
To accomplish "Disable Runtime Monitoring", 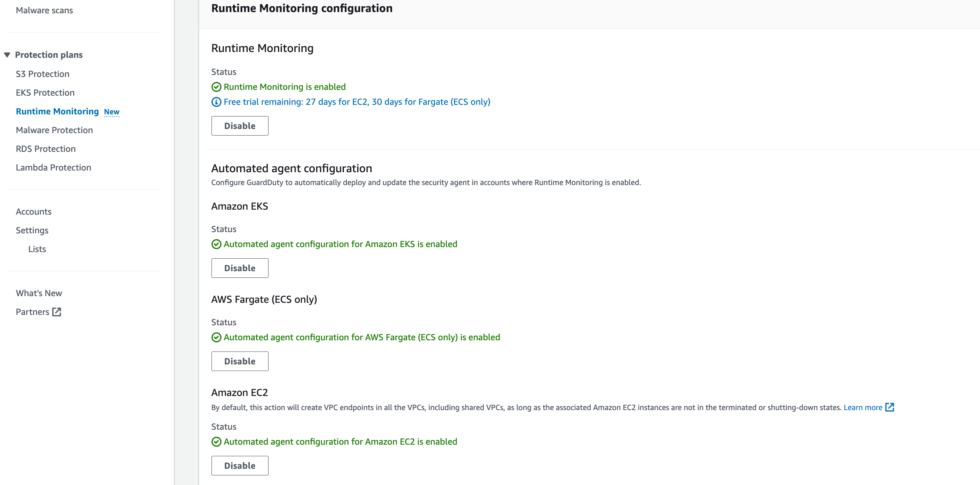I will (x=240, y=126).
